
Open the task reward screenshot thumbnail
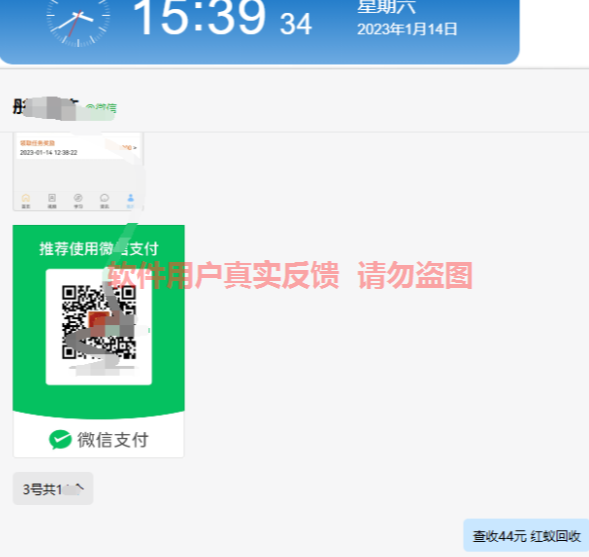point(78,171)
